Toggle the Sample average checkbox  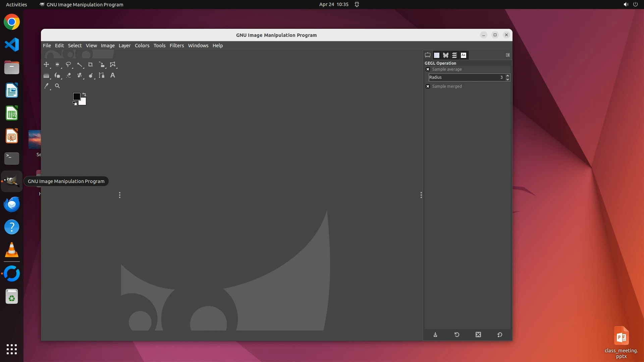pos(428,69)
